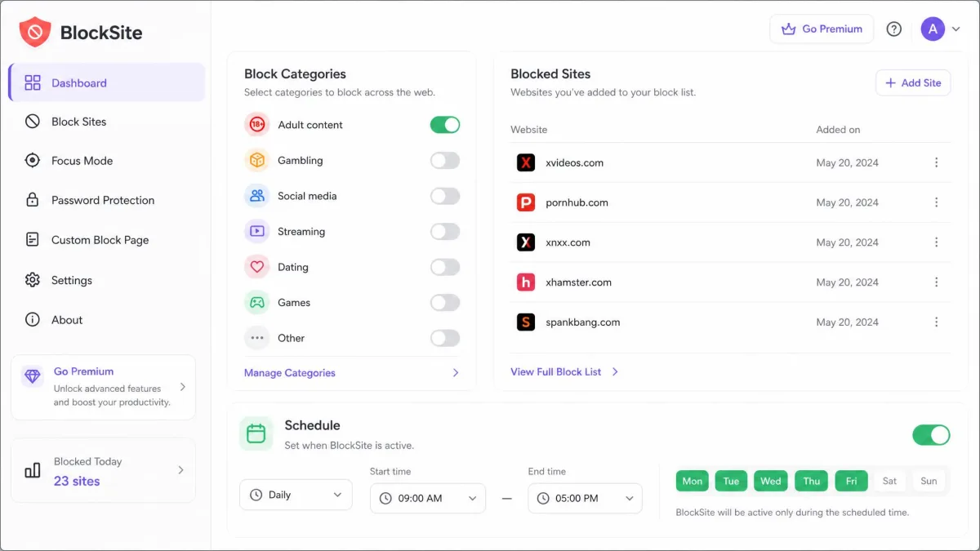Click the Block Sites prohibited icon
980x551 pixels.
click(x=33, y=121)
